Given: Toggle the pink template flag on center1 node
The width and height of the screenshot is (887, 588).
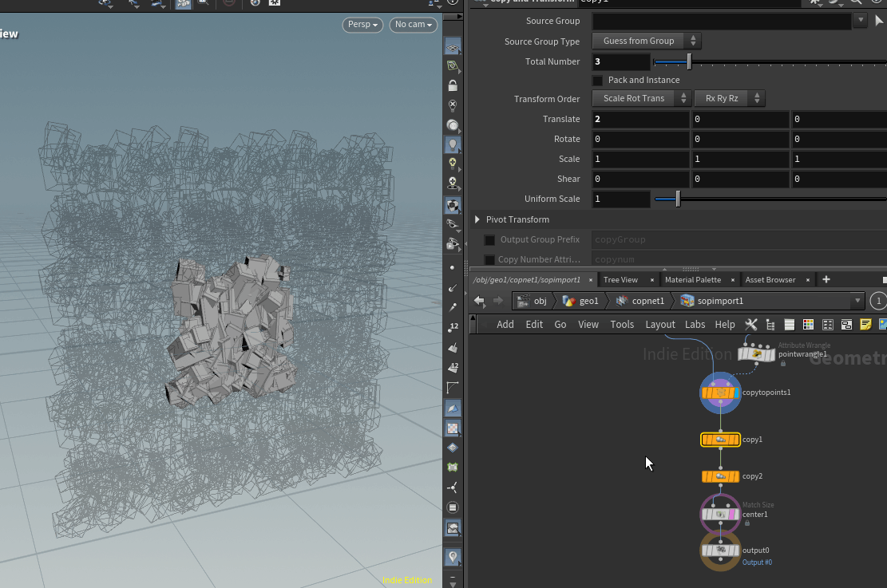Looking at the screenshot, I should pos(733,515).
